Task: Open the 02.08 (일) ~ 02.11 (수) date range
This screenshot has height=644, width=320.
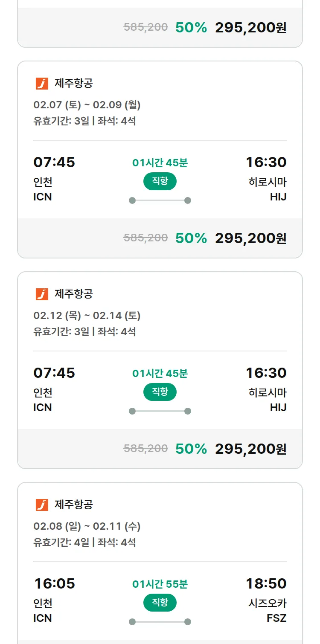Action: tap(87, 526)
